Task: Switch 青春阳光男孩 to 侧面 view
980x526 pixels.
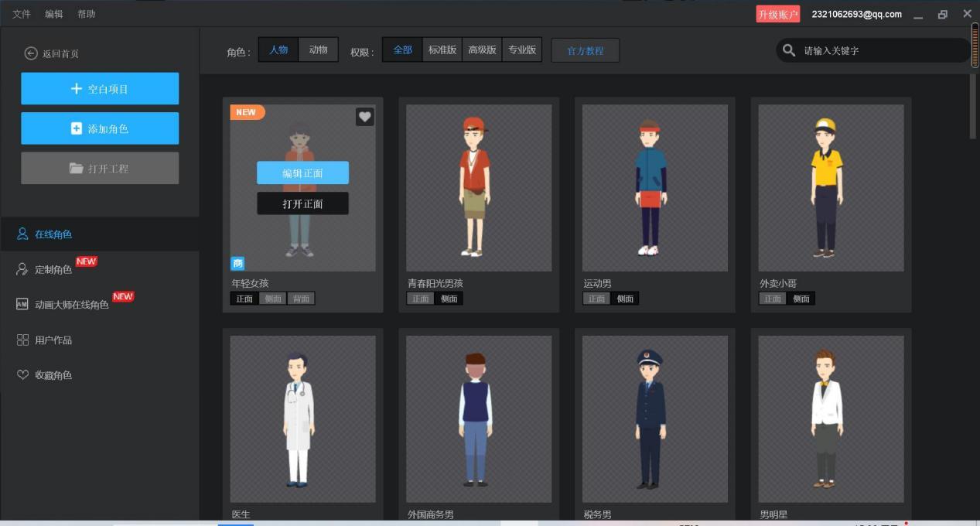Action: point(449,299)
